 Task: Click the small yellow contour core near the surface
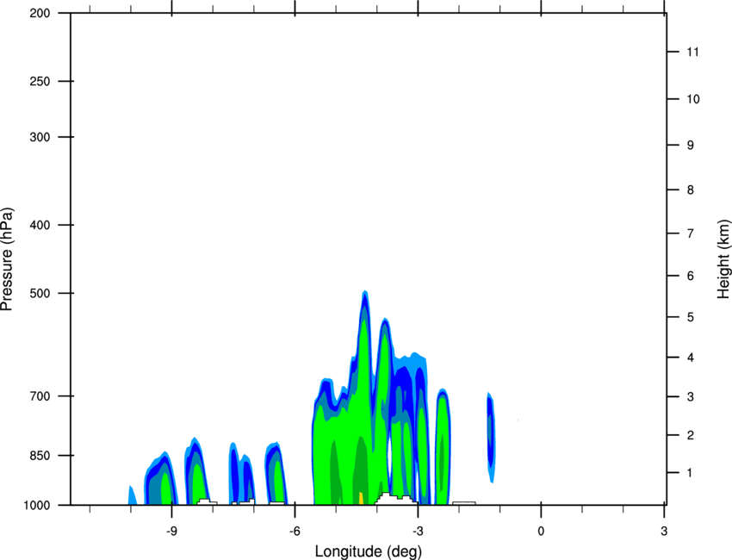pos(361,498)
